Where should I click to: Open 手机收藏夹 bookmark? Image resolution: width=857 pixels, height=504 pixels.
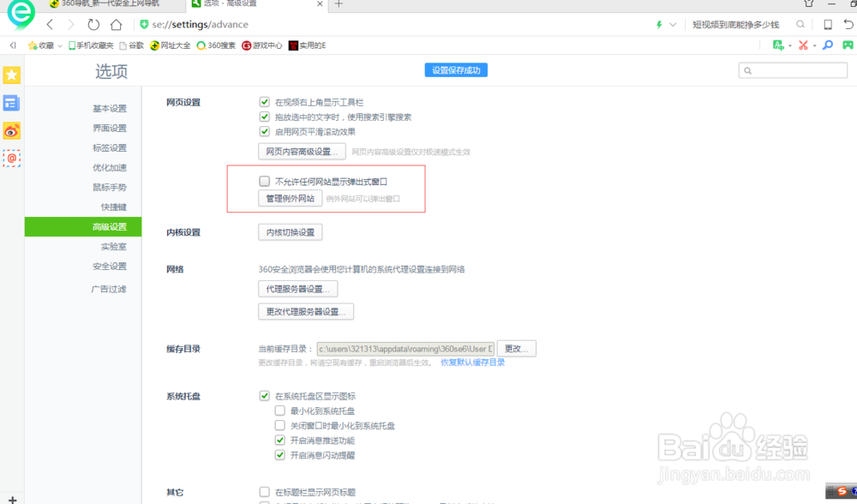[91, 45]
